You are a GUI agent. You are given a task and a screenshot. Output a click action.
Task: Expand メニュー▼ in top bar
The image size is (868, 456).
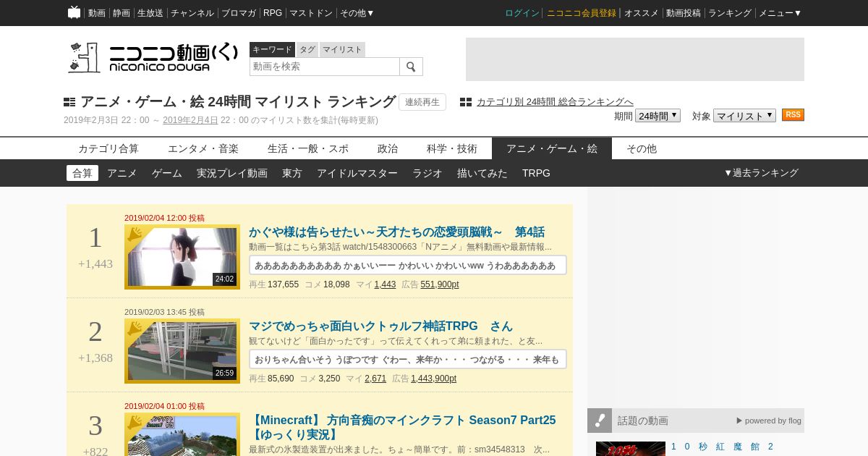780,13
